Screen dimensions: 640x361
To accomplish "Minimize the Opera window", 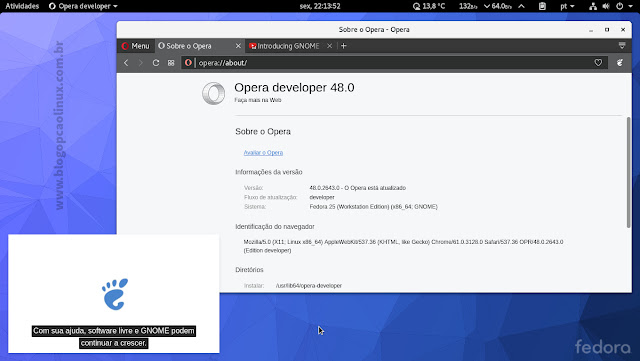I will point(591,30).
